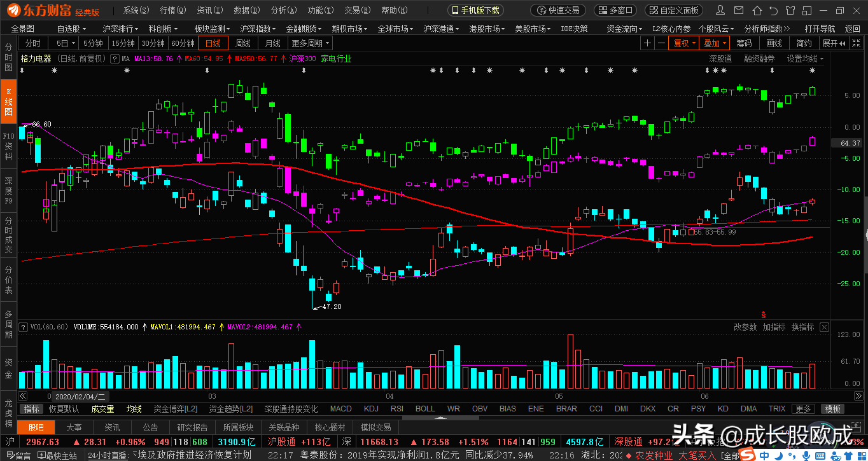Image resolution: width=868 pixels, height=461 pixels.
Task: Close the volume indicator panel
Action: tap(824, 327)
